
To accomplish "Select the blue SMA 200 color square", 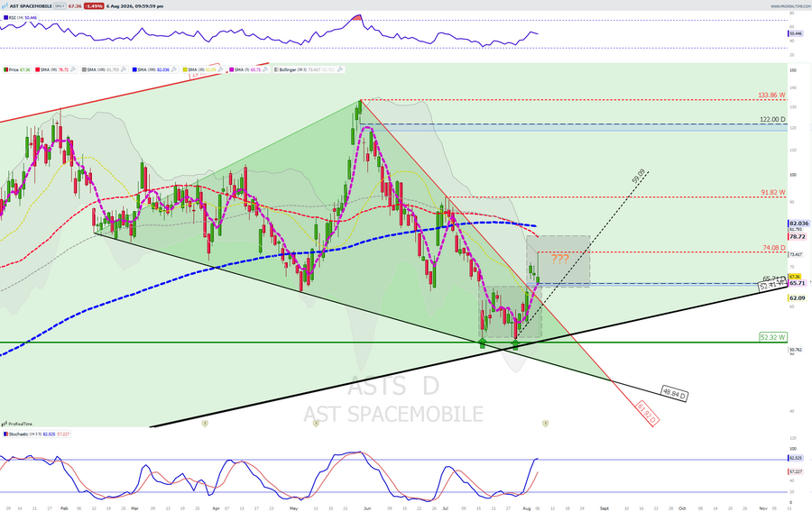I will 134,69.
